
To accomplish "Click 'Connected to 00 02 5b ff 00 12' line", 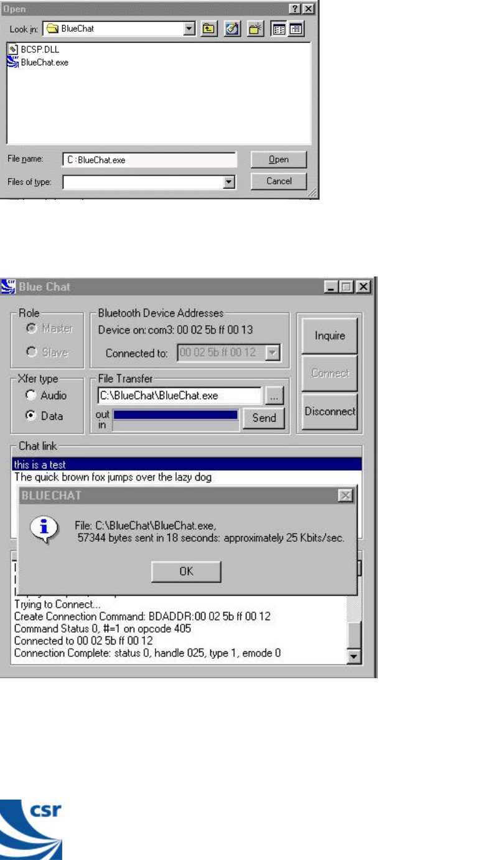I will click(x=83, y=641).
